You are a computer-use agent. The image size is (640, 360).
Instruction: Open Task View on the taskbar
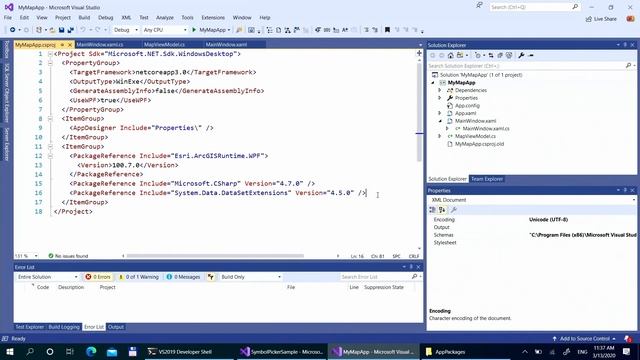tap(70, 351)
